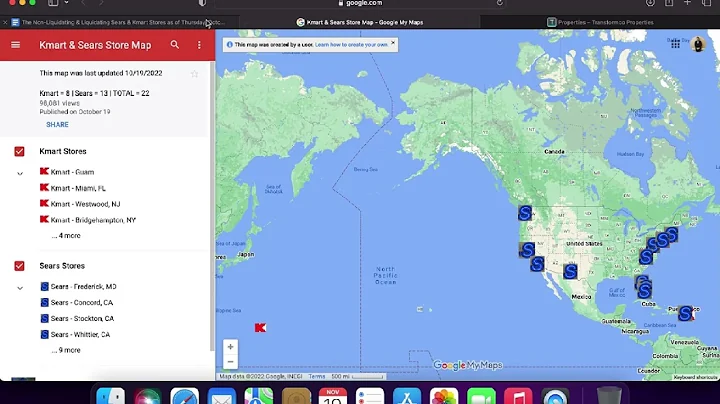Star this map with the star icon

pyautogui.click(x=195, y=74)
